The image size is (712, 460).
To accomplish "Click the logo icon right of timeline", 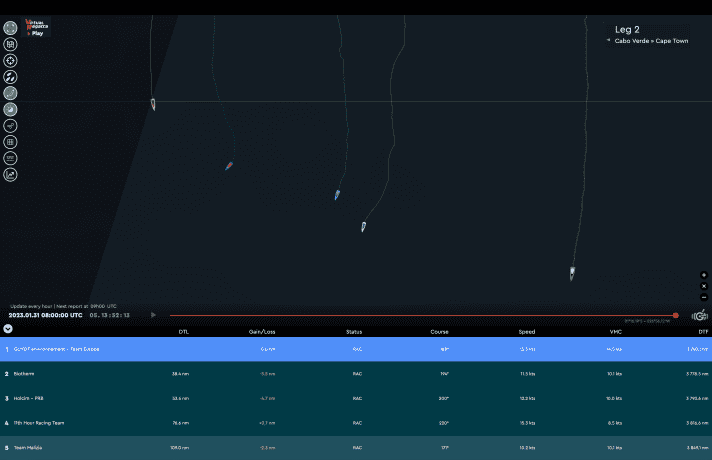I will [700, 315].
